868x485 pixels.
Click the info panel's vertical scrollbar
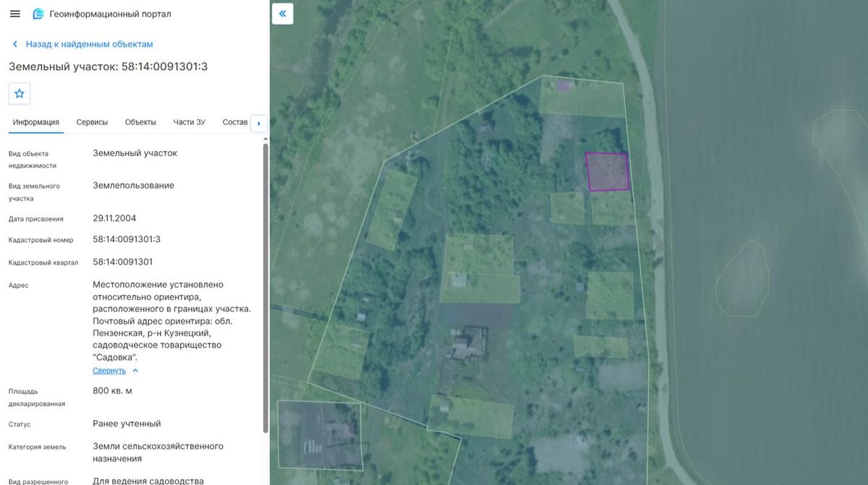pos(265,288)
